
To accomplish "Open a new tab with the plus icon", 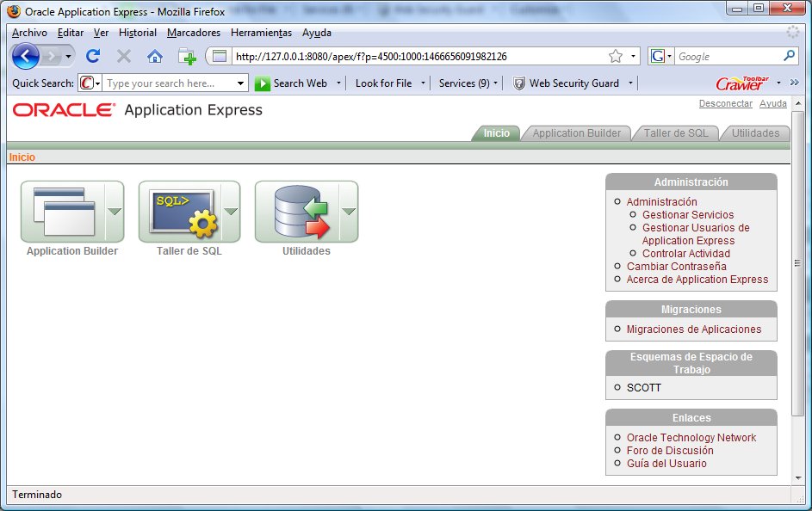I will pos(187,56).
